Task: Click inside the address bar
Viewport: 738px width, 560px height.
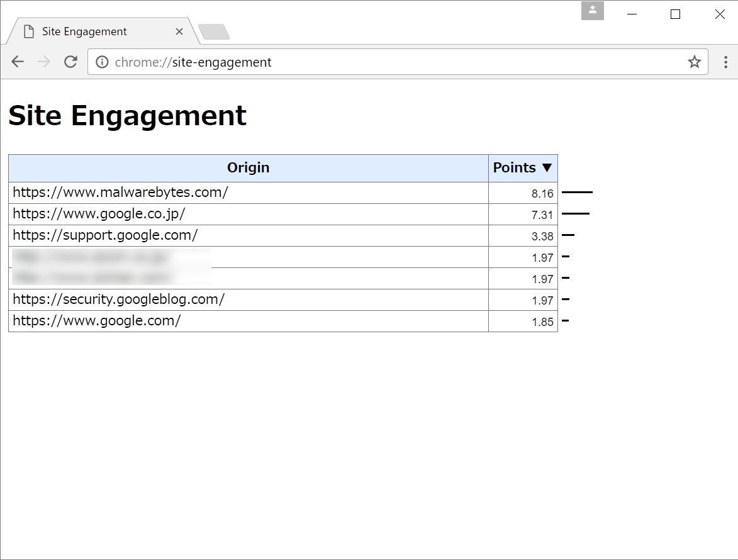Action: coord(377,62)
